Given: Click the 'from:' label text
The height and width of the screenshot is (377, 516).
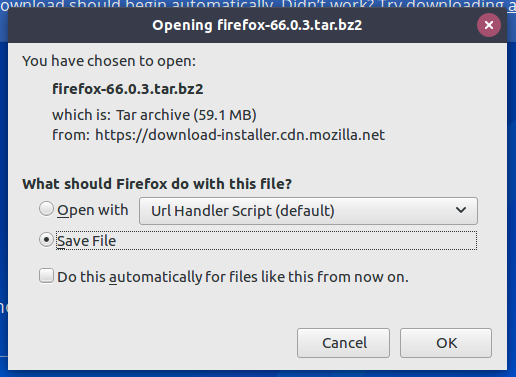Looking at the screenshot, I should point(71,135).
